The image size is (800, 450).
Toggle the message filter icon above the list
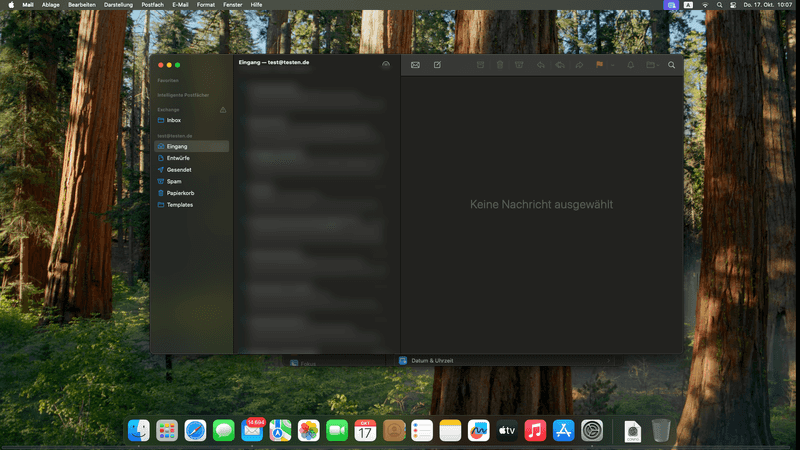(386, 64)
